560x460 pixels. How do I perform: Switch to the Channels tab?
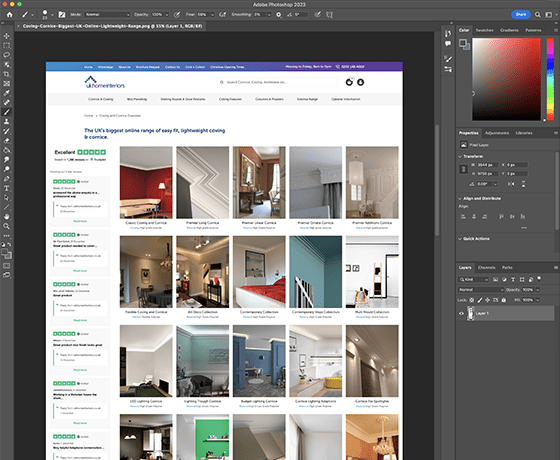486,268
